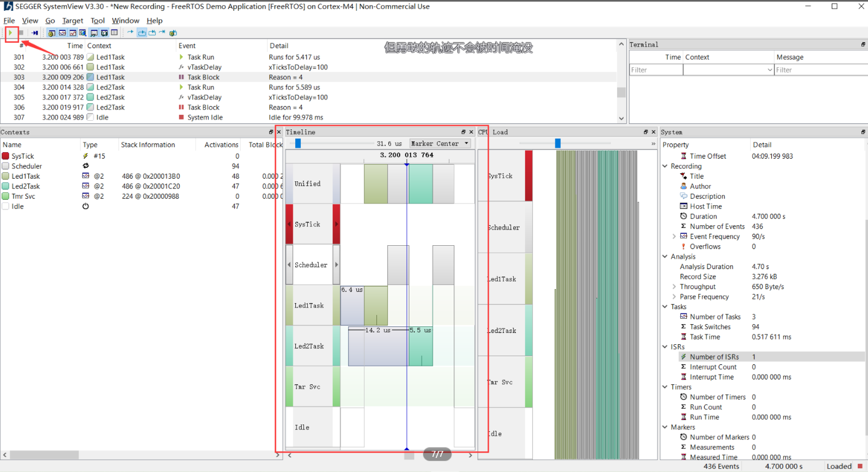The width and height of the screenshot is (868, 472).
Task: Click the CPU Load zoom slider handle
Action: (x=558, y=143)
